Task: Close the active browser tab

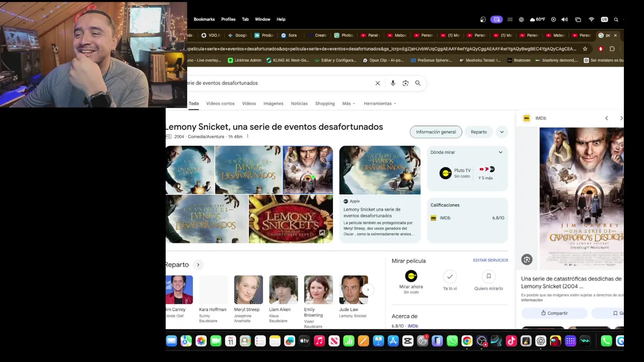Action: tap(615, 35)
